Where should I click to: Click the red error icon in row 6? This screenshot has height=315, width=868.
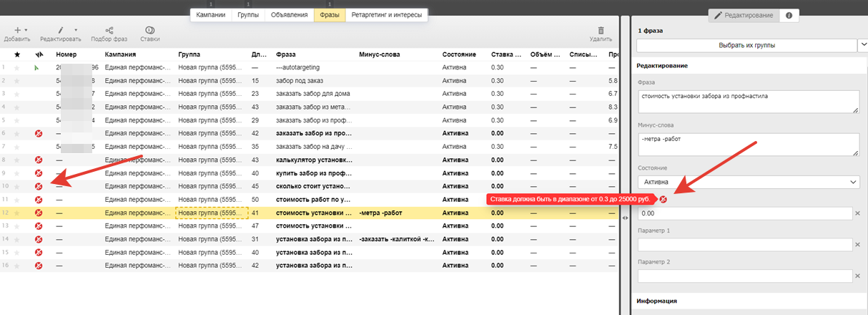click(39, 133)
